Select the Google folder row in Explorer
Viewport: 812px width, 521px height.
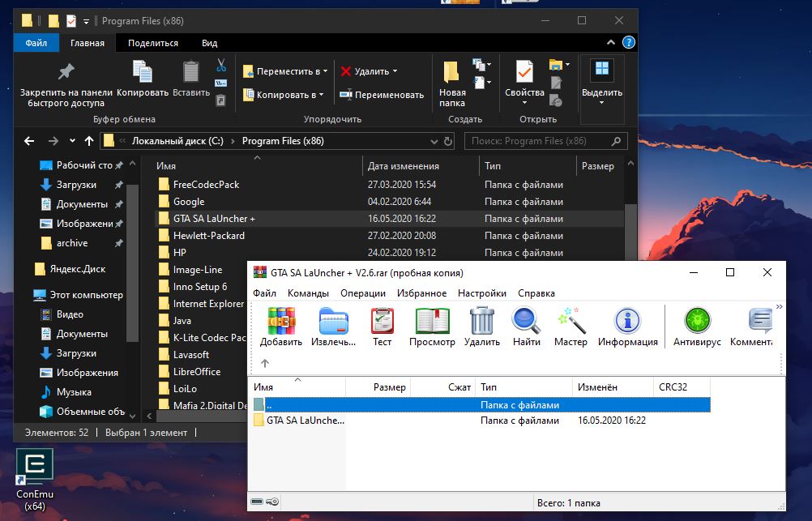tap(390, 202)
